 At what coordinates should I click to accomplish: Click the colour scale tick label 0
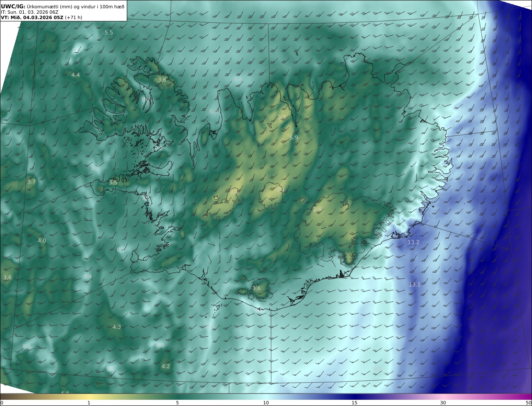[2, 403]
